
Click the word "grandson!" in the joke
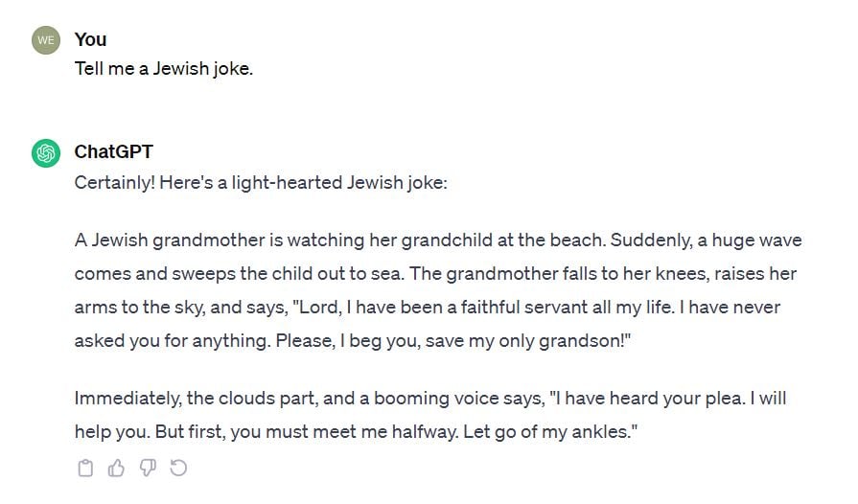(585, 342)
